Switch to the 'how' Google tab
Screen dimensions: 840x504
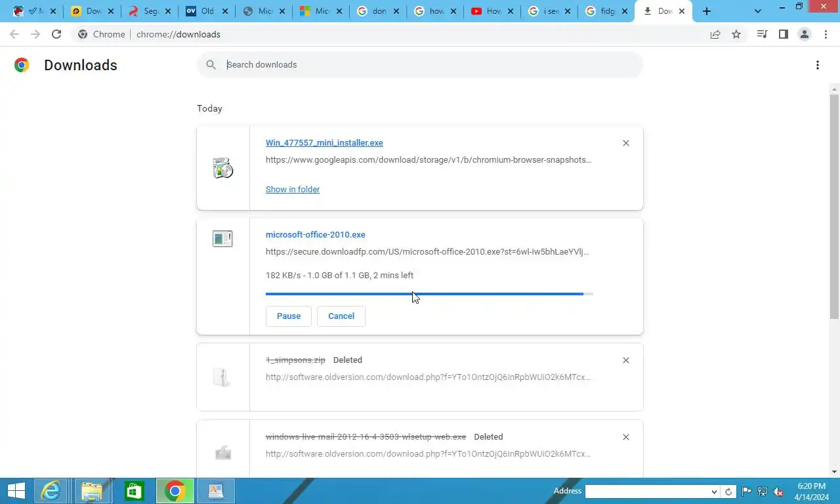[x=436, y=11]
